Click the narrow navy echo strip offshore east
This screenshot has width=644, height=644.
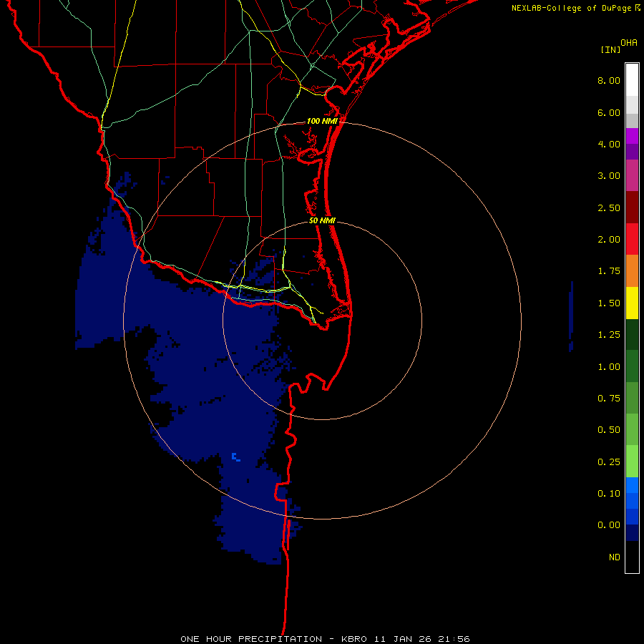click(x=571, y=317)
